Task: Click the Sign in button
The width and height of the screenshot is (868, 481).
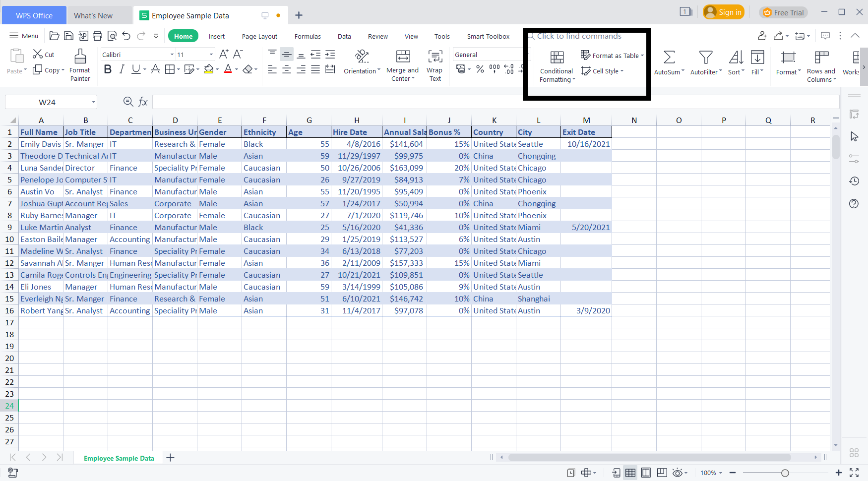Action: [723, 12]
